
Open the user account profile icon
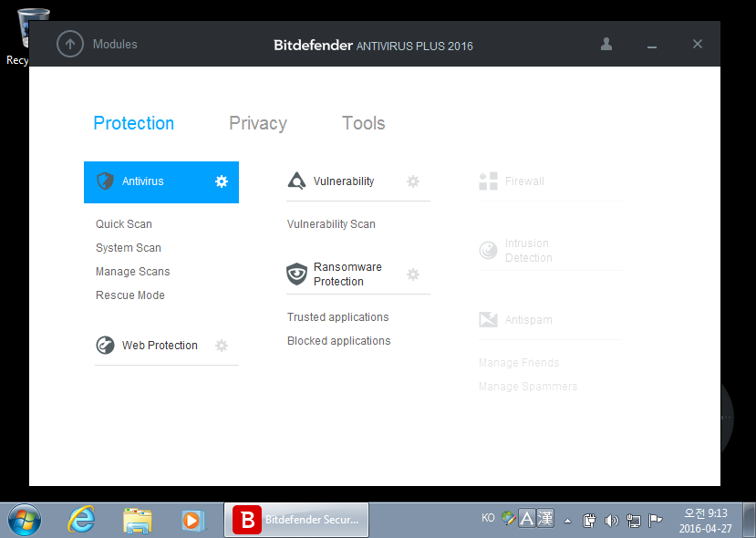click(606, 44)
